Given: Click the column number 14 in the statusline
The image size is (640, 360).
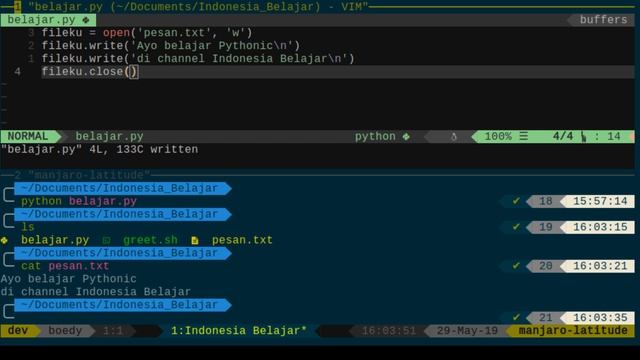Looking at the screenshot, I should (613, 136).
